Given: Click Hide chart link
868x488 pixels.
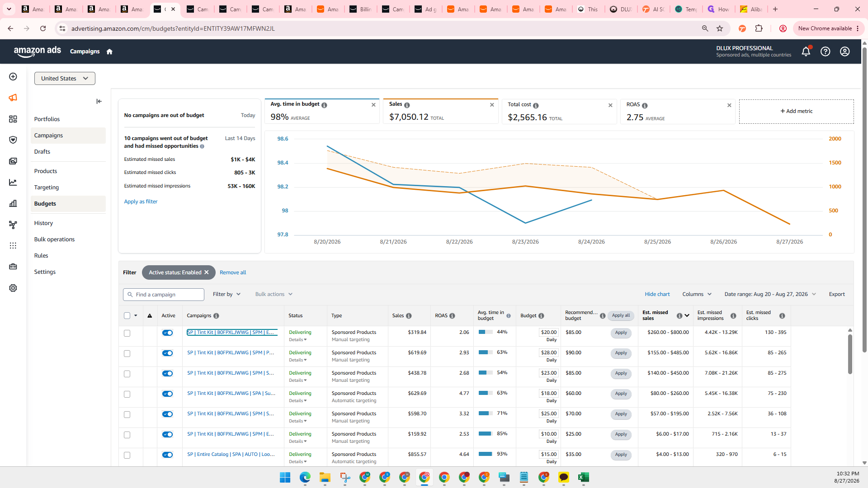Looking at the screenshot, I should click(x=657, y=294).
